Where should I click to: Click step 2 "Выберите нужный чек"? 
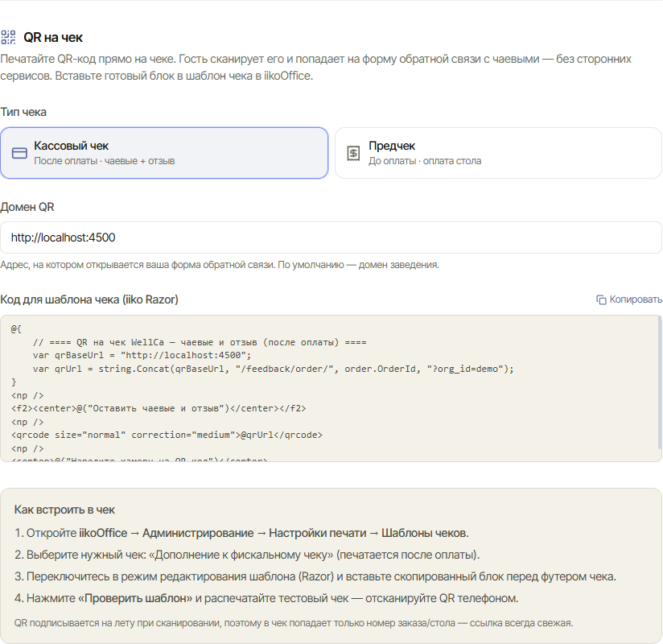tap(247, 555)
